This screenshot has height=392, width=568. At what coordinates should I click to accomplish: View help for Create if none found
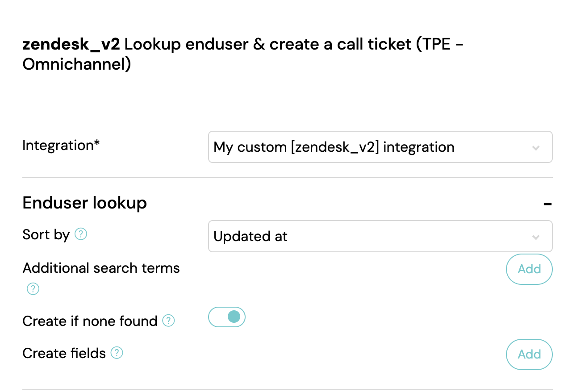pos(168,321)
